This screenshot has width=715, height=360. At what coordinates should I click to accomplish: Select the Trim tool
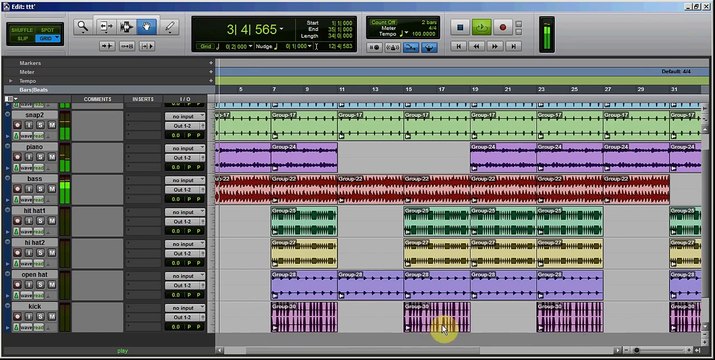pyautogui.click(x=106, y=27)
